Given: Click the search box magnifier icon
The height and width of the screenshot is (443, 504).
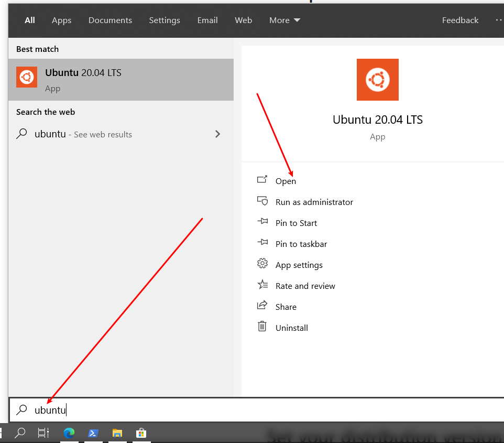Looking at the screenshot, I should pyautogui.click(x=21, y=409).
